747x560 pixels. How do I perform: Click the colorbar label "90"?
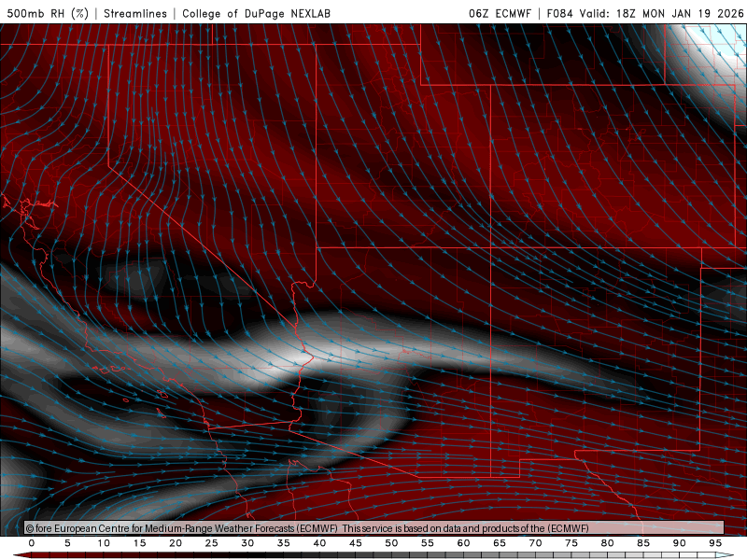tap(680, 543)
